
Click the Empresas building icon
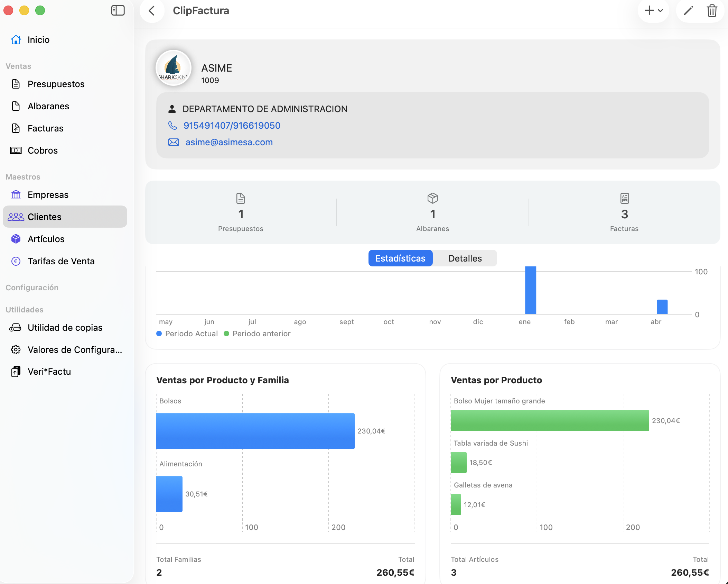coord(16,195)
